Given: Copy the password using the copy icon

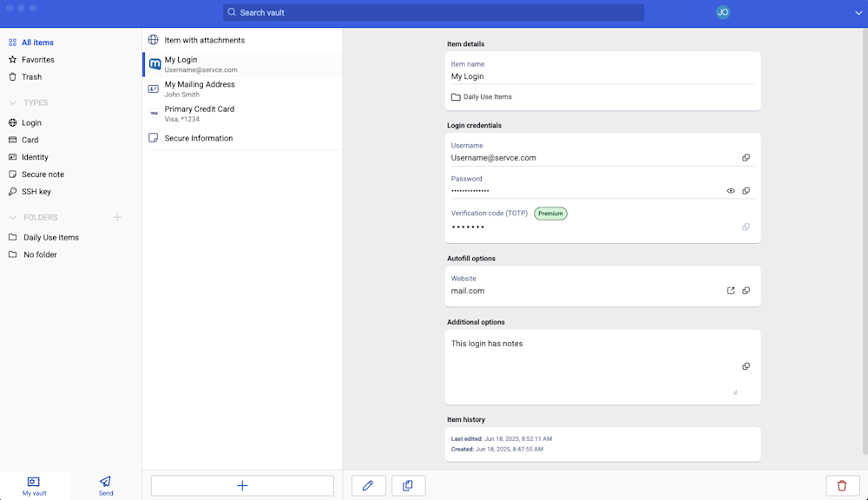Looking at the screenshot, I should (x=746, y=190).
